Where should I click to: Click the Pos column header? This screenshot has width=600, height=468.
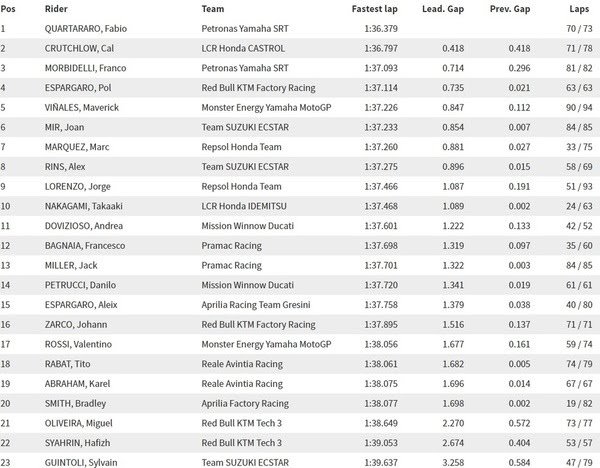click(x=8, y=9)
